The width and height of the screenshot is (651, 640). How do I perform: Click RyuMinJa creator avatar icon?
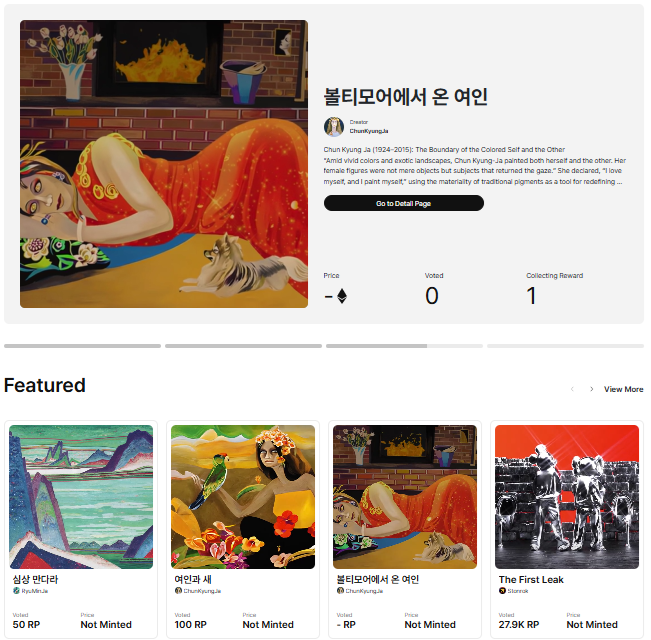(x=16, y=591)
